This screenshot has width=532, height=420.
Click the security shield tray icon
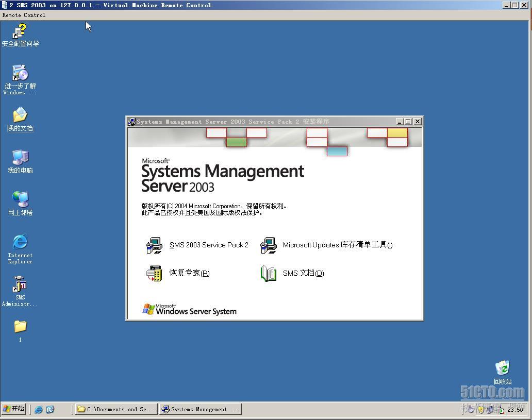(481, 410)
